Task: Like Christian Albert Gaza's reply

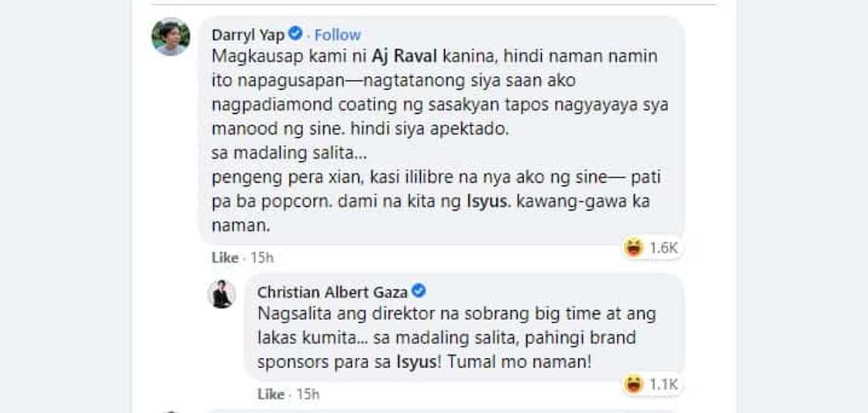Action: point(270,394)
